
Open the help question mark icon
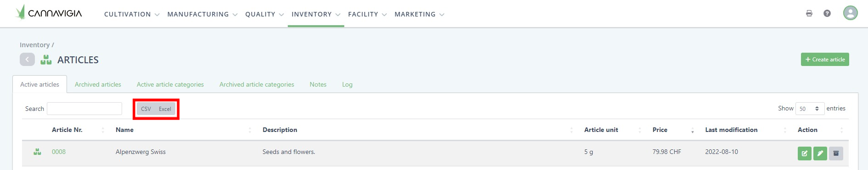click(x=827, y=13)
